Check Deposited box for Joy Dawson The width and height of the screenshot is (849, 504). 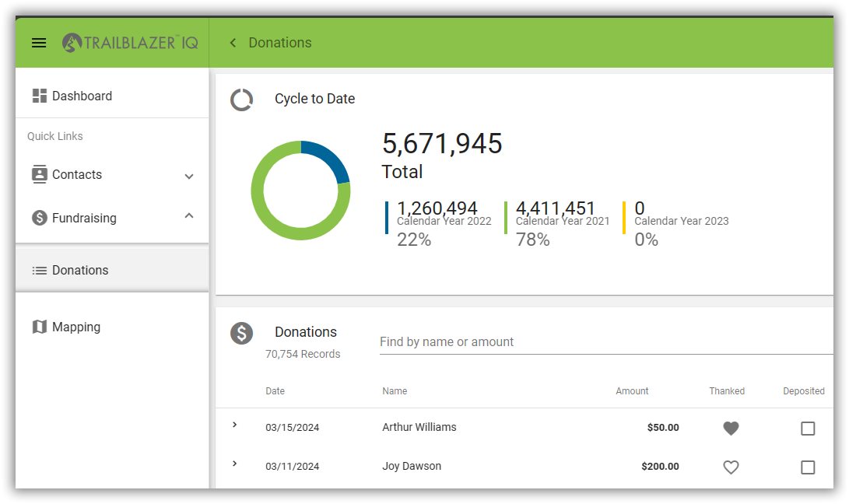808,467
